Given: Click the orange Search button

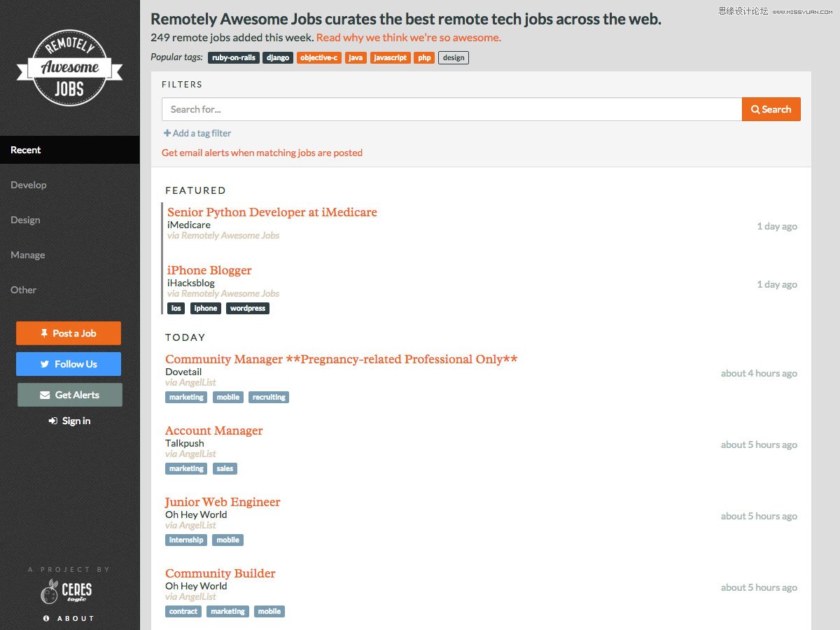Looking at the screenshot, I should tap(771, 109).
